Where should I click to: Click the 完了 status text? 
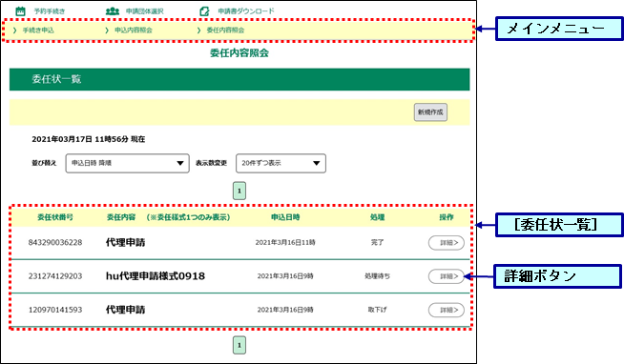[x=377, y=242]
